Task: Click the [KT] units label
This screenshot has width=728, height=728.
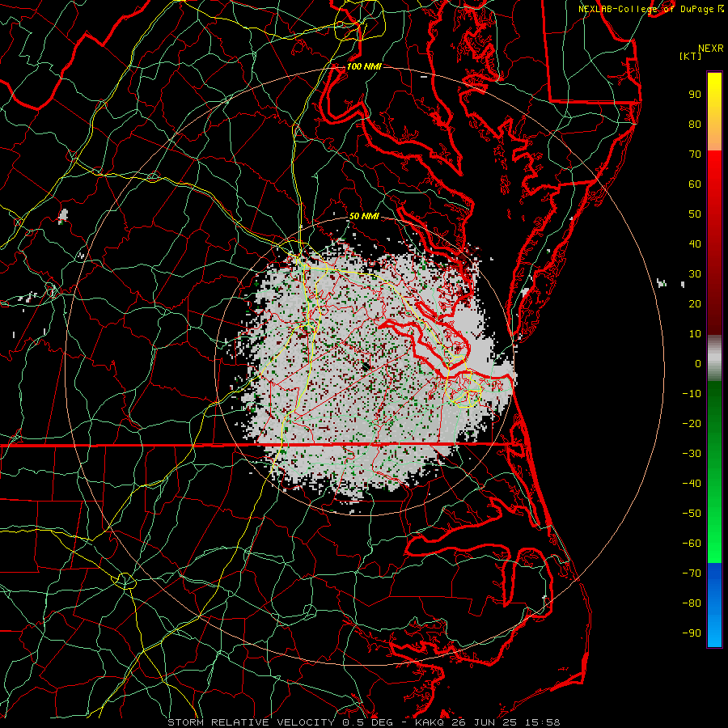Action: 691,56
